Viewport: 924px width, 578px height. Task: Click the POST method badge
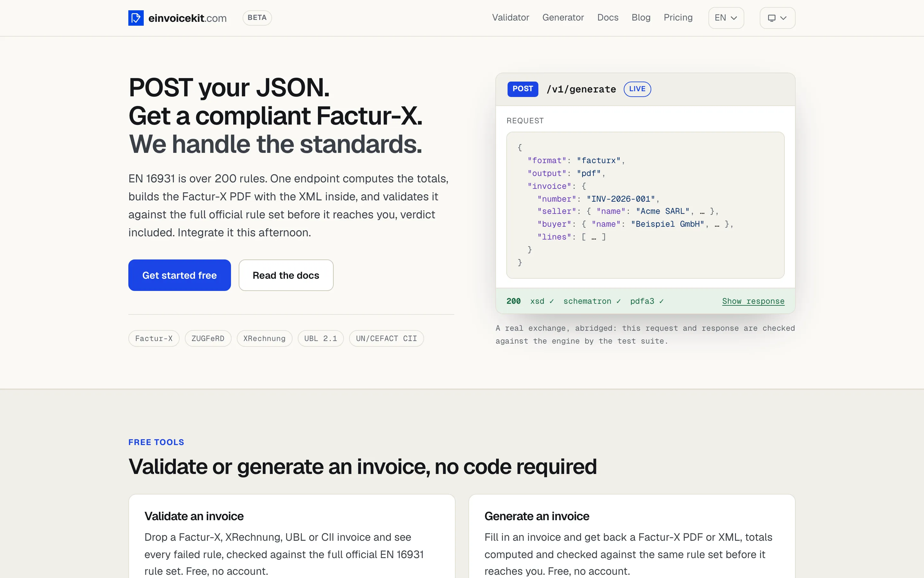523,89
